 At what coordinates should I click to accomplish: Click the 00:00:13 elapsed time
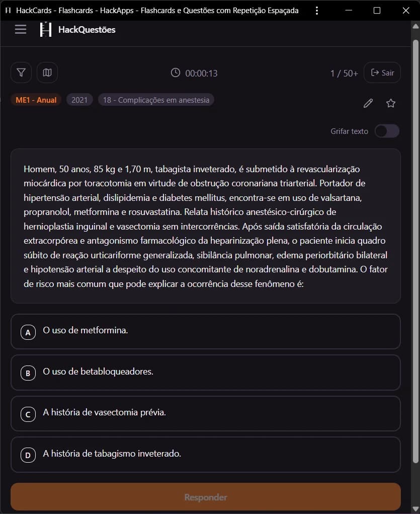click(x=202, y=73)
